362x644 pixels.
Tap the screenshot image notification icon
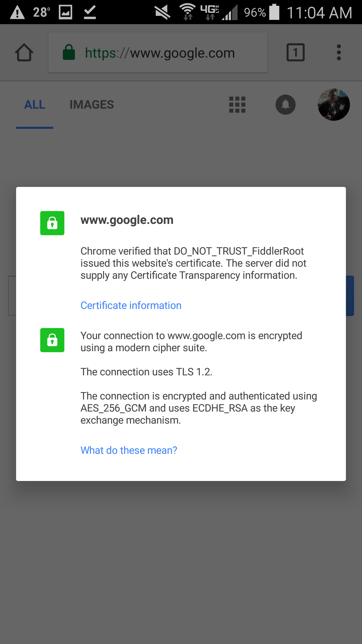65,12
